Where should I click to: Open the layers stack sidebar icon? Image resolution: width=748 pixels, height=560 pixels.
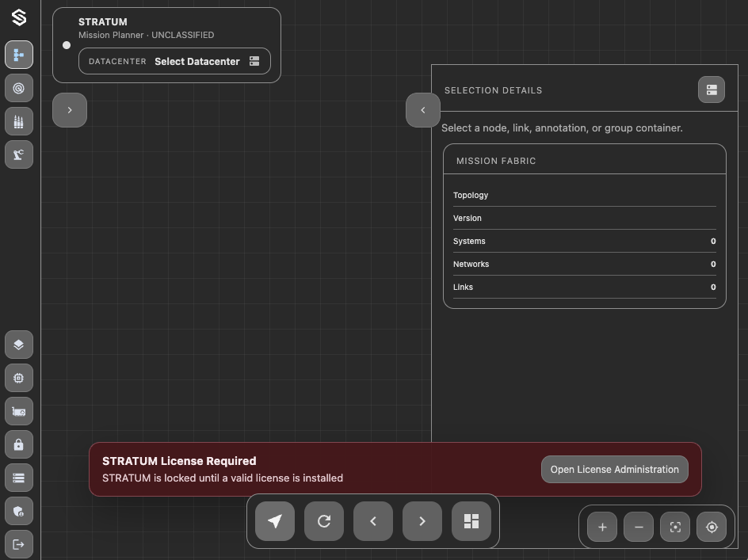click(19, 345)
